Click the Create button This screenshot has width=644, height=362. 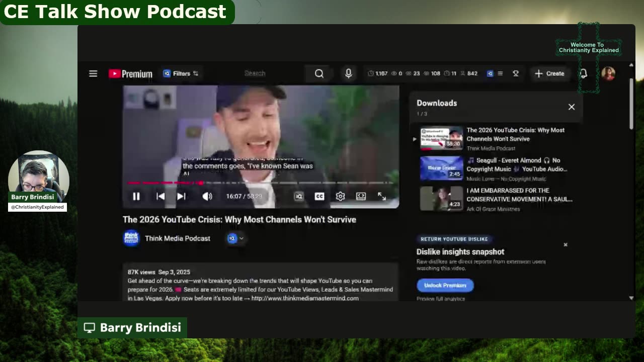549,73
